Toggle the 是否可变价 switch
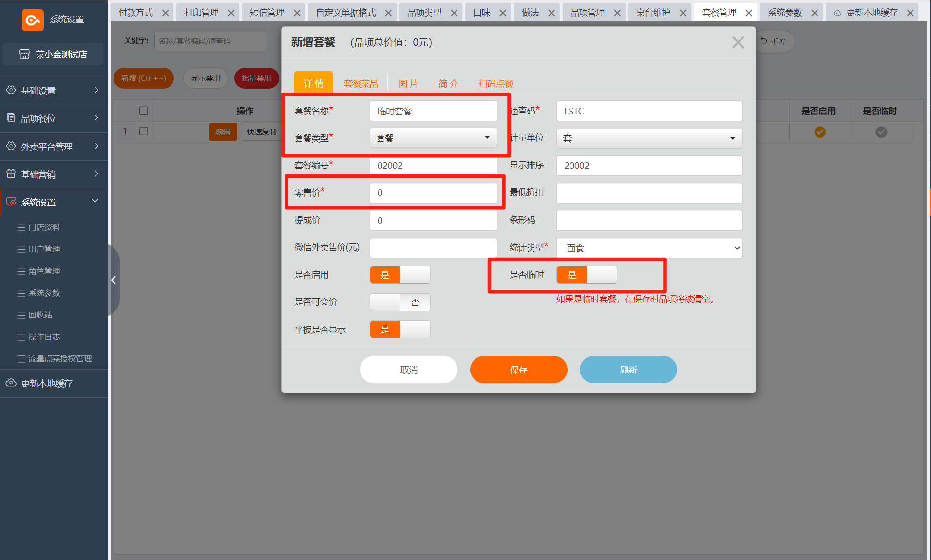Screen dimensions: 931x560 tap(400, 302)
